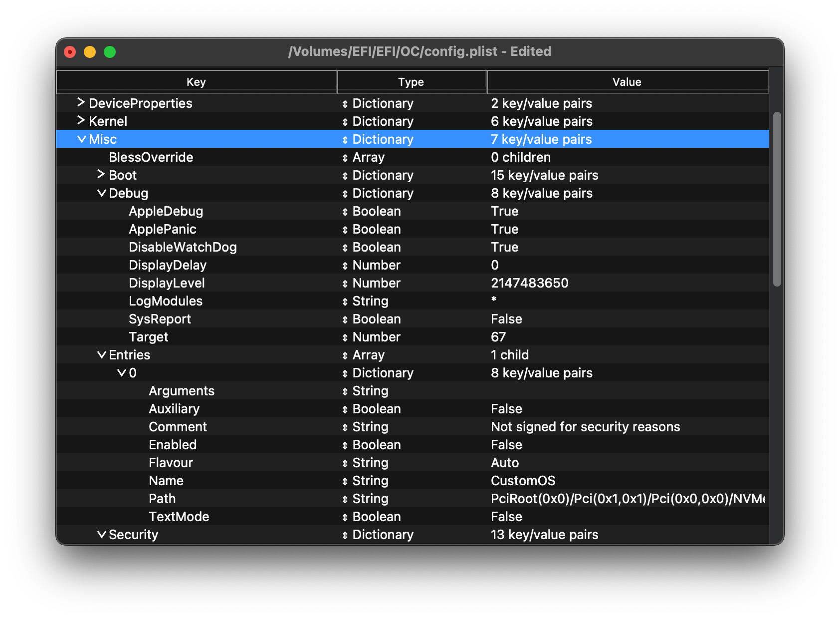The image size is (840, 619).
Task: Open the type selector next to Misc Dictionary
Action: 345,139
